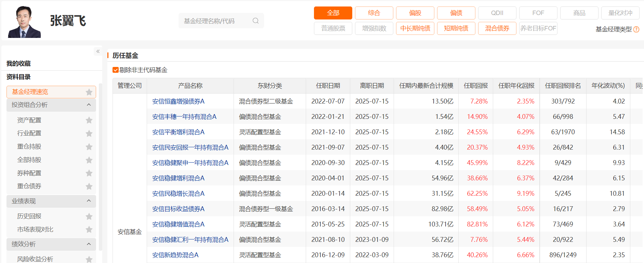Screen dimensions: 644x263
Task: Star the 重仓债券 item
Action: click(x=89, y=186)
